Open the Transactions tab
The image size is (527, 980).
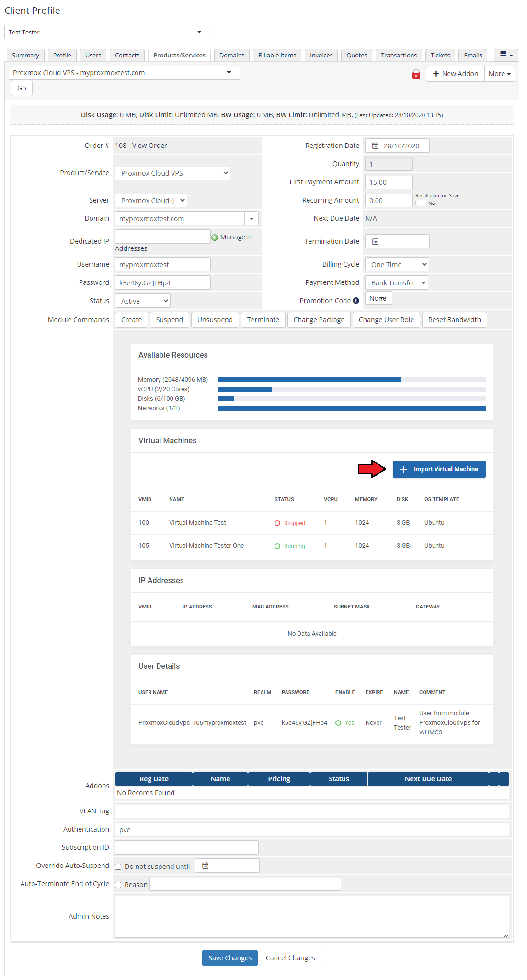pos(399,55)
